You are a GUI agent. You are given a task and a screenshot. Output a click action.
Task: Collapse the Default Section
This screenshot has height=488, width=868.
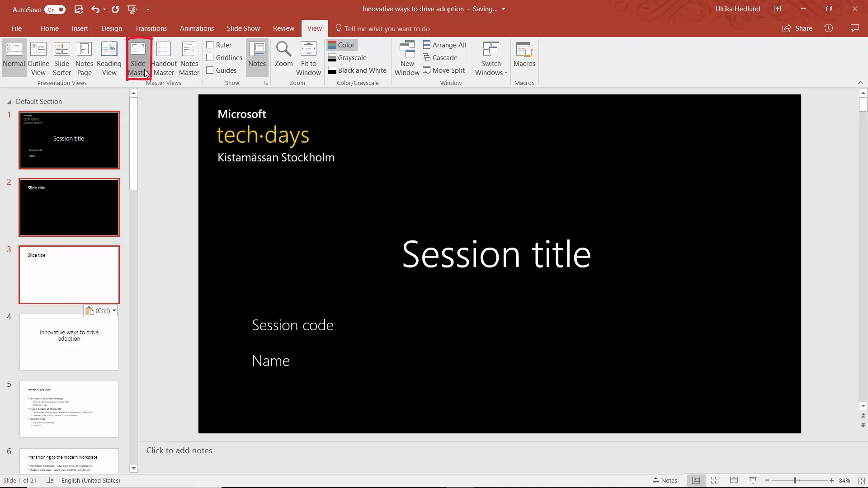point(9,102)
